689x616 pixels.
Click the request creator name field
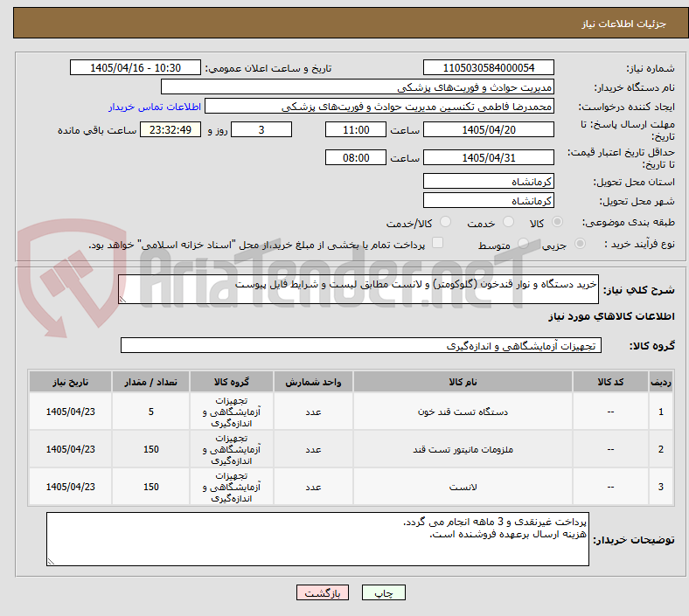(379, 107)
